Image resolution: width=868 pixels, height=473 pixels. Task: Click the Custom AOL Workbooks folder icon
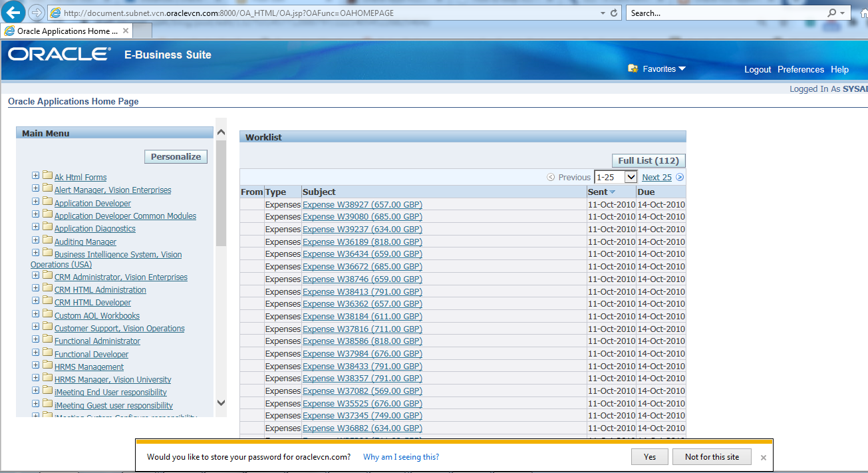coord(47,314)
